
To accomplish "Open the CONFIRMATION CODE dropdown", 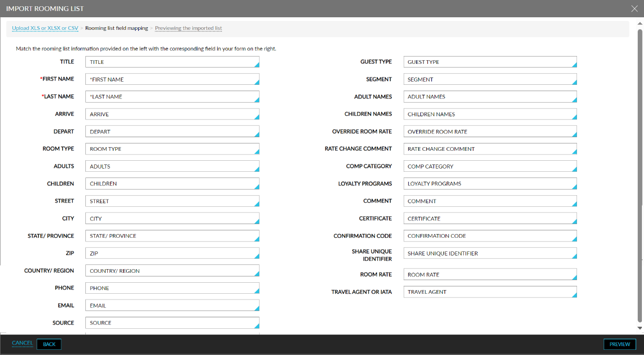I will pyautogui.click(x=490, y=236).
